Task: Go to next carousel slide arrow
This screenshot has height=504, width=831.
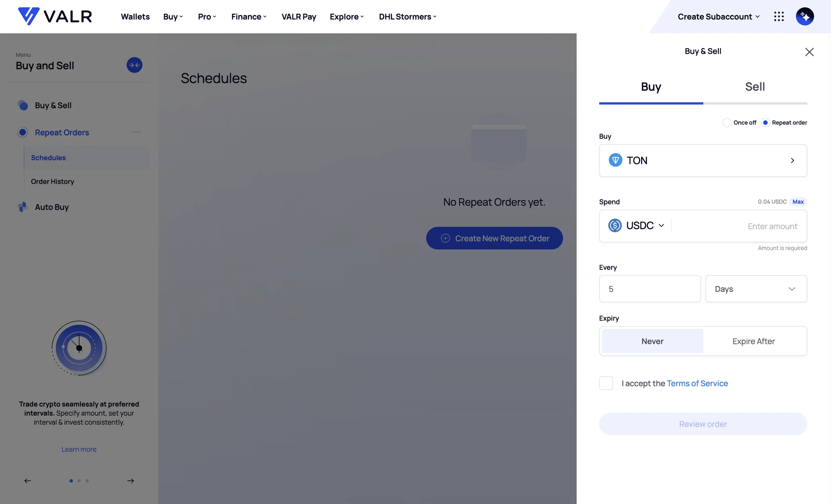Action: pos(131,481)
